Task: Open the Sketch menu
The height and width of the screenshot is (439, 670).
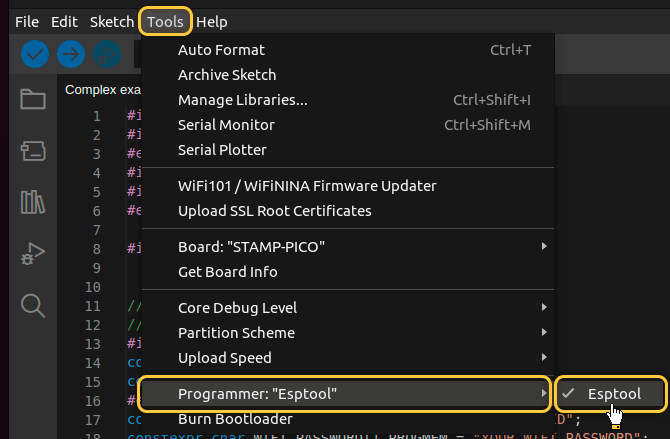Action: pos(111,21)
